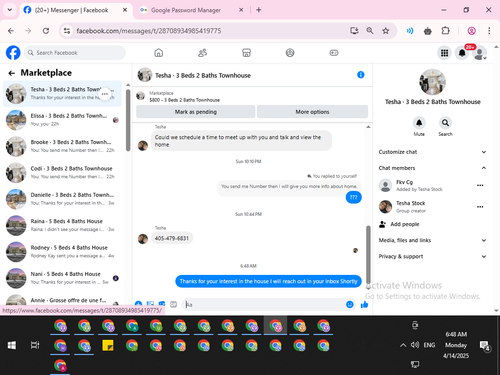The image size is (500, 375).
Task: Click the chat messages scrollbar
Action: pos(368,254)
